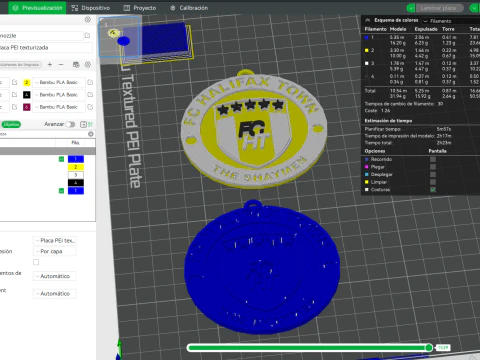Open the Placa PEI tex... dropdown

point(55,240)
